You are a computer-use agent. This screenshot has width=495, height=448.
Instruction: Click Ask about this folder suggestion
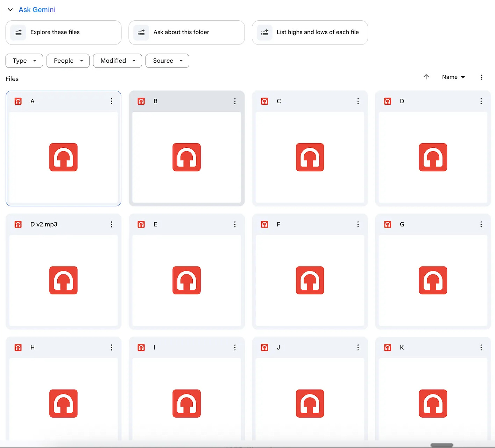186,33
